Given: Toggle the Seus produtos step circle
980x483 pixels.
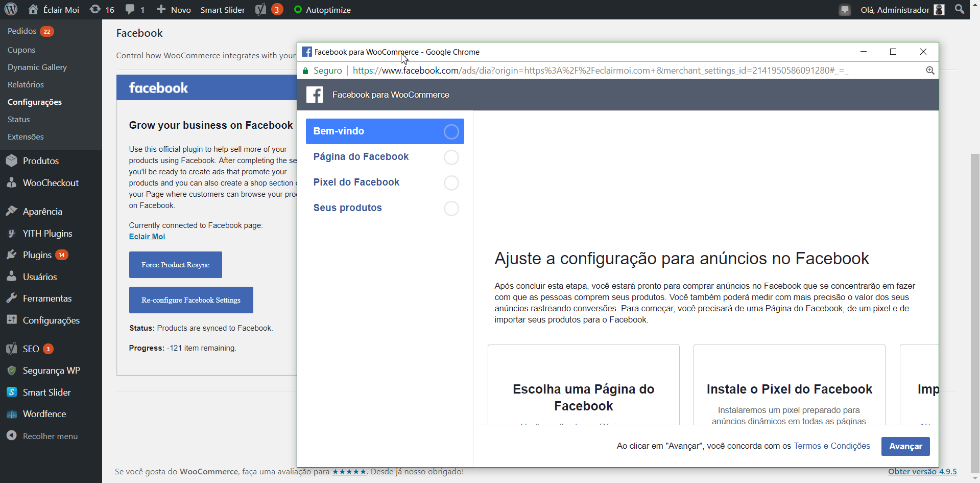Looking at the screenshot, I should 451,208.
